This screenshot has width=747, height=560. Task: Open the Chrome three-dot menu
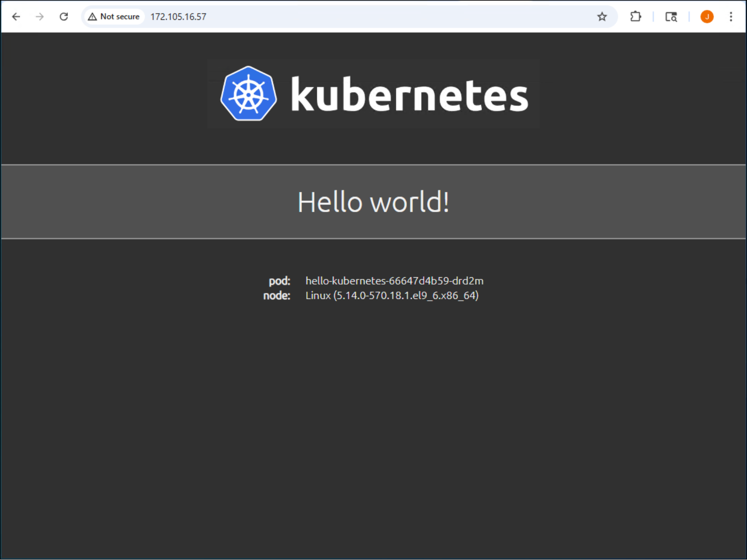click(731, 17)
